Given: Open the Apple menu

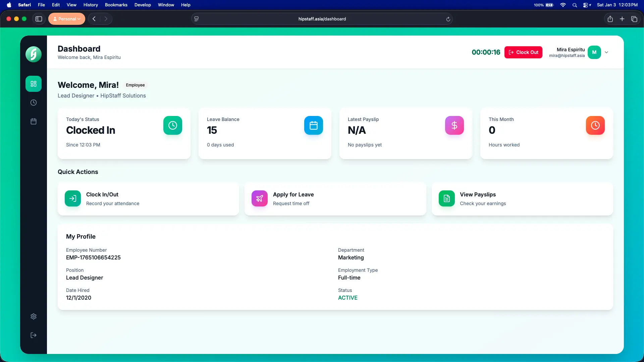Looking at the screenshot, I should coord(9,5).
